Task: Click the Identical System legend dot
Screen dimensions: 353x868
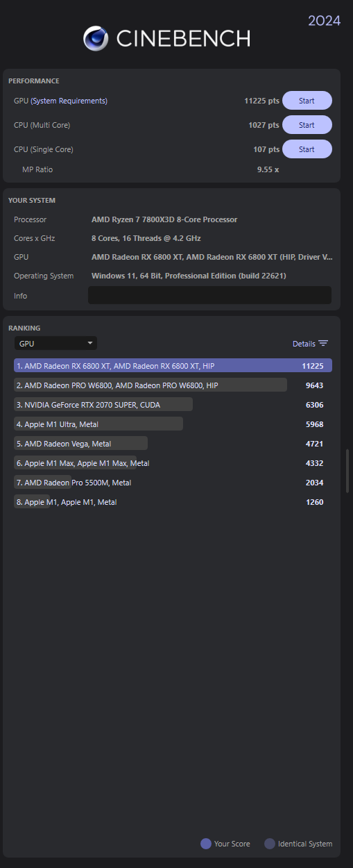Action: [x=270, y=844]
